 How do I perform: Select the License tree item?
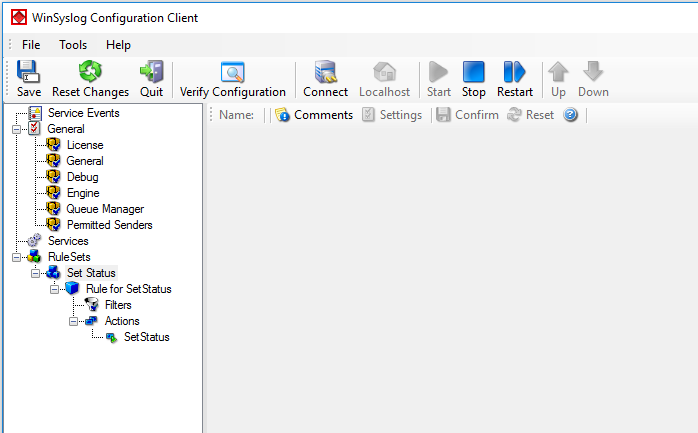(x=85, y=145)
